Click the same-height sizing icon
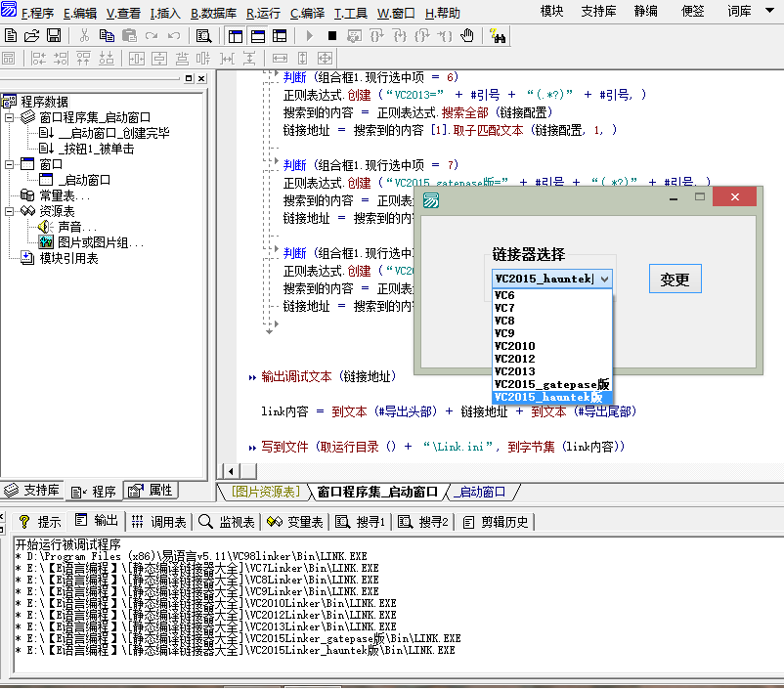The image size is (784, 690). pyautogui.click(x=302, y=59)
